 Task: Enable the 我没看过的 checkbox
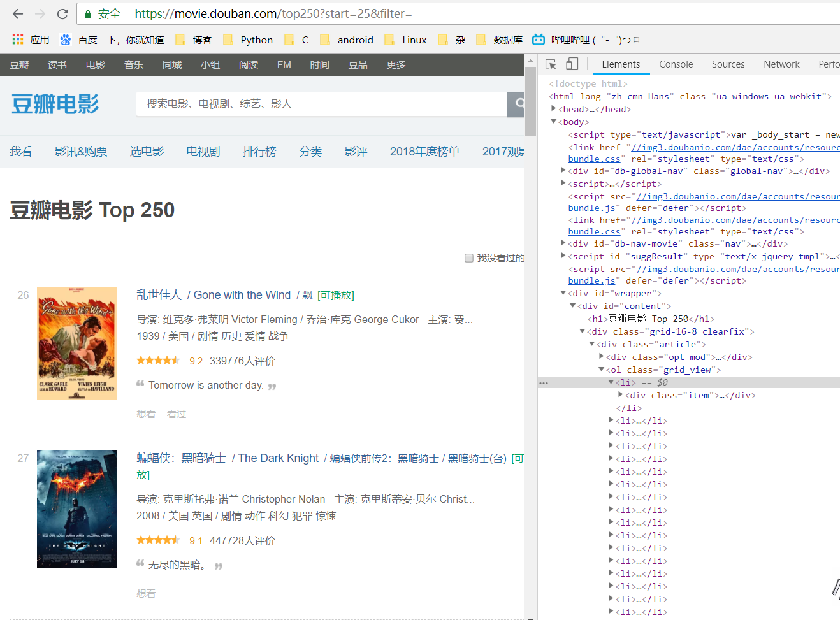click(470, 257)
